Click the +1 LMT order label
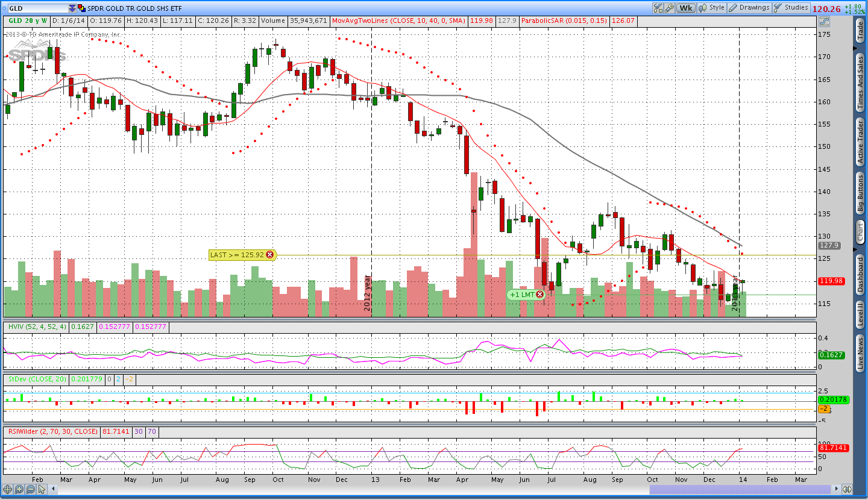The height and width of the screenshot is (500, 868). [522, 295]
